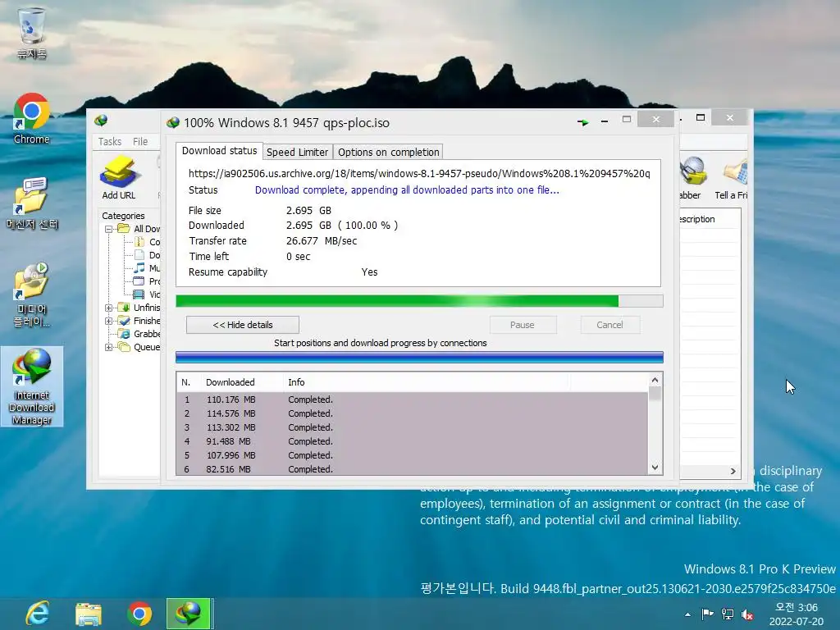840x630 pixels.
Task: Click the Hide details button
Action: 243,325
